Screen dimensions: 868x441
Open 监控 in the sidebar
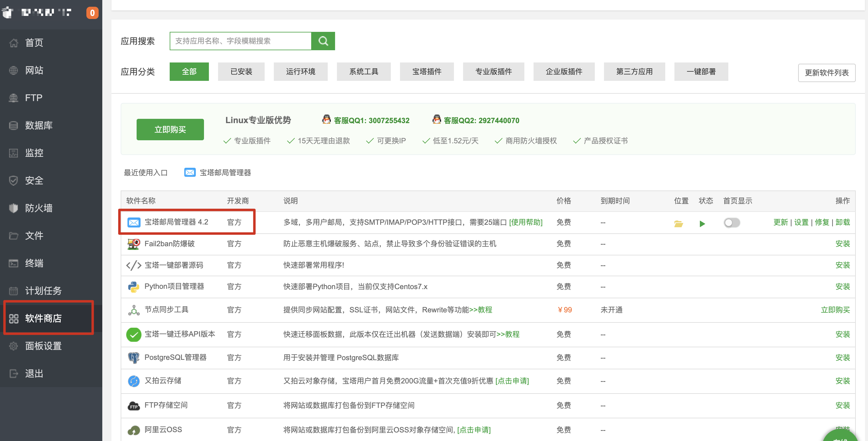point(51,153)
